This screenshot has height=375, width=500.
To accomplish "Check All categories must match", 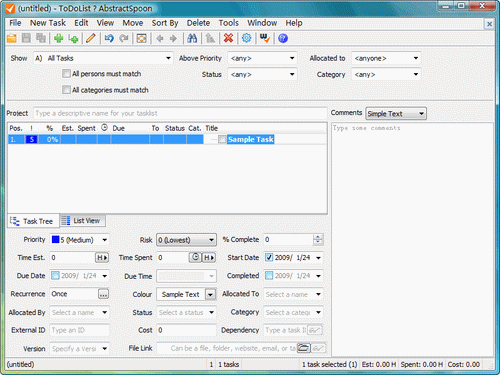I will click(x=66, y=90).
